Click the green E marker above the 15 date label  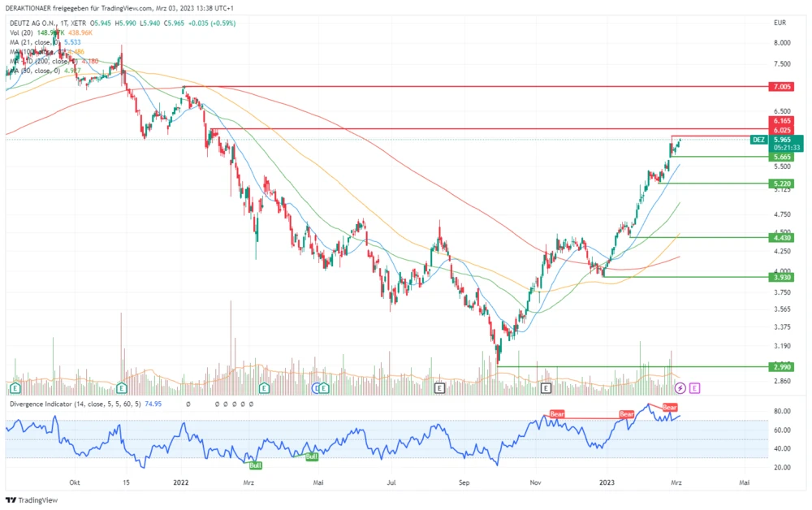coord(122,388)
